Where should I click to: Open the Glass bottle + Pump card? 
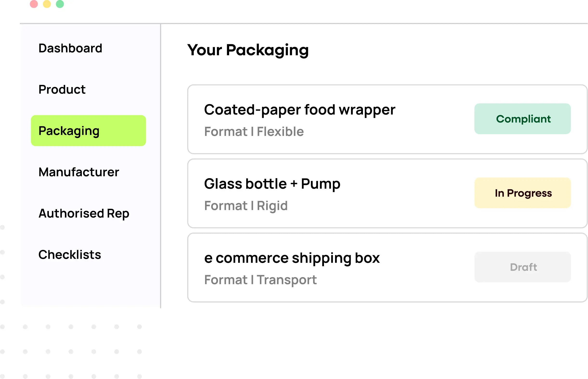(x=387, y=193)
